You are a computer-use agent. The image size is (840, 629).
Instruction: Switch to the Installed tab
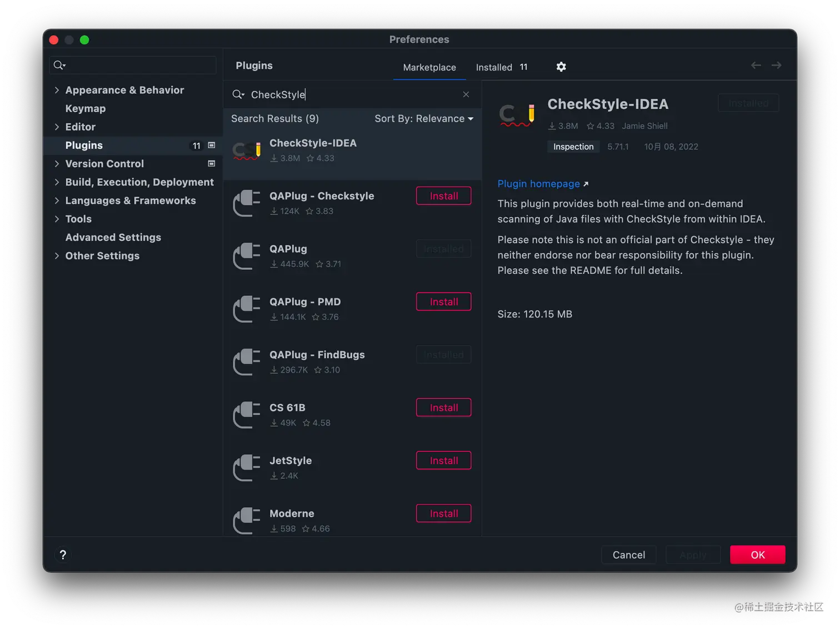pos(502,67)
